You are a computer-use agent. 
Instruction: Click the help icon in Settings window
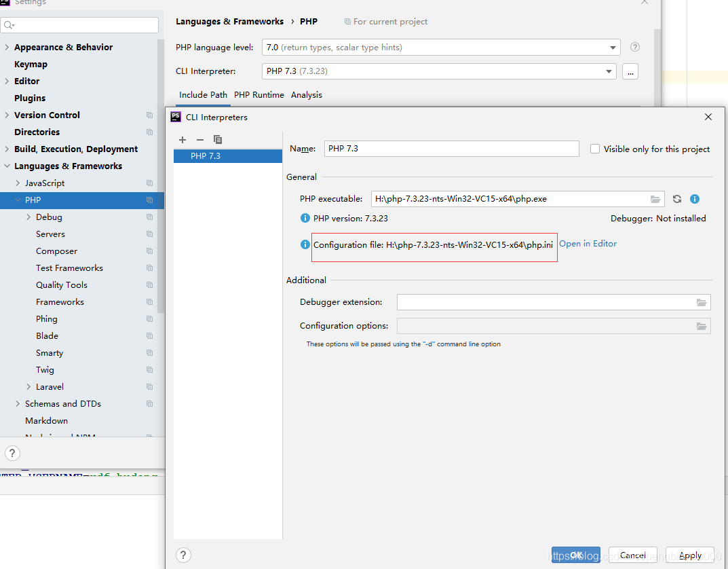pos(12,453)
